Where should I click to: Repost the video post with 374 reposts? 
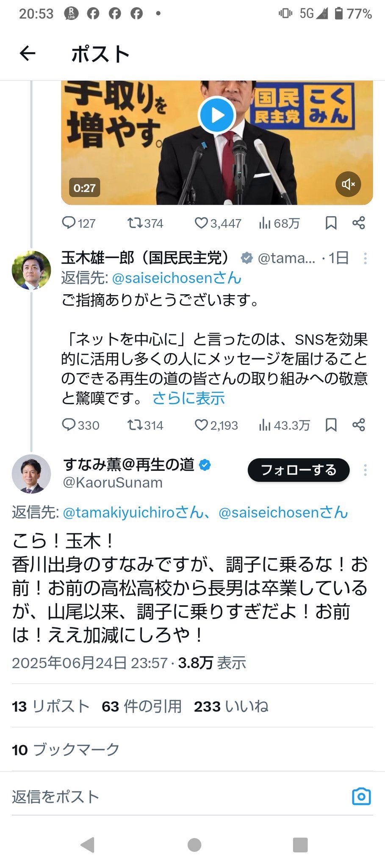(145, 223)
